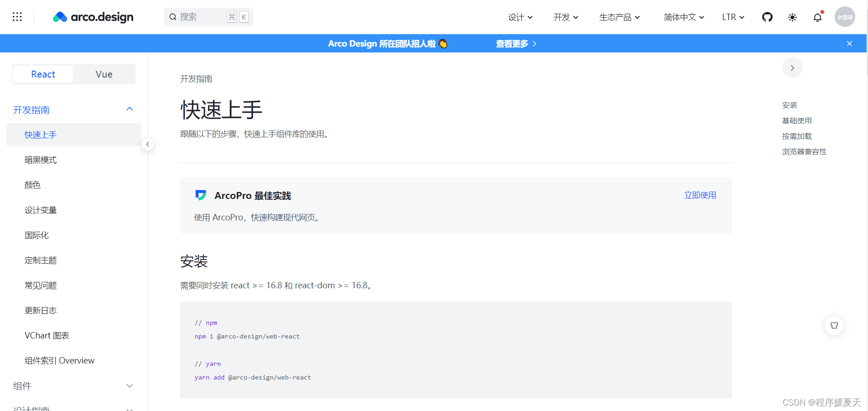Screen dimensions: 868x411
Task: Open the LTR direction dropdown
Action: [732, 17]
